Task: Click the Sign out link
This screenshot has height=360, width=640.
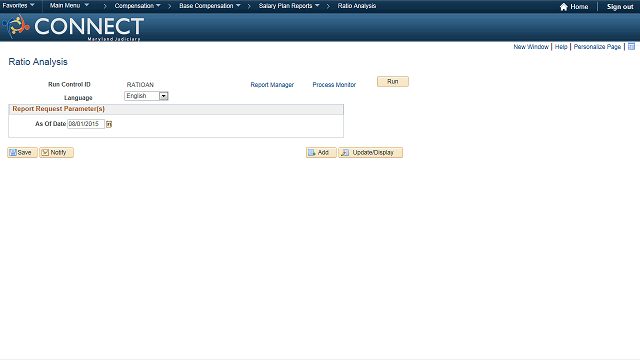Action: click(620, 7)
